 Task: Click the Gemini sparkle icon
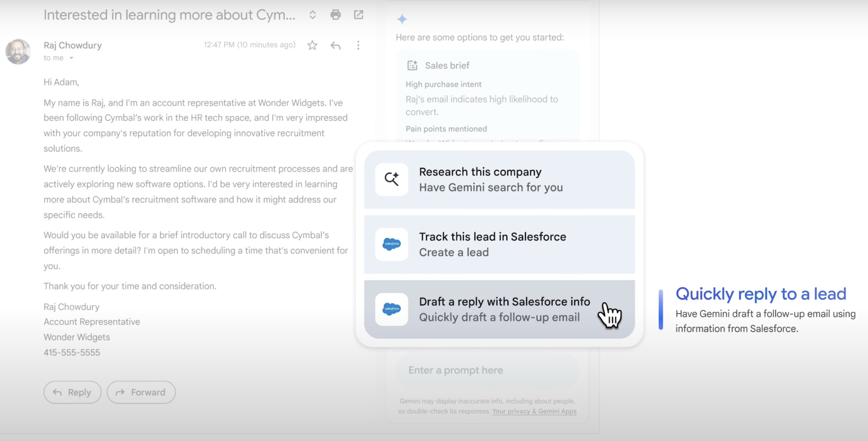click(402, 19)
